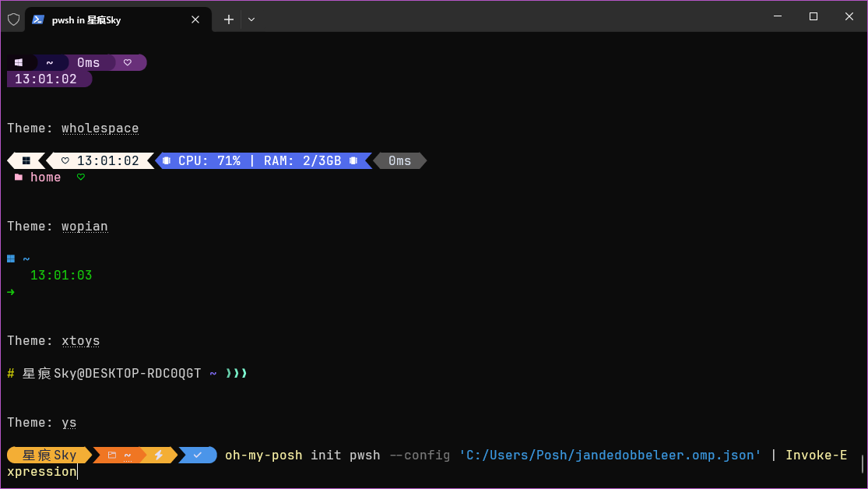Screen dimensions: 868x489
Task: Place cursor at end of 'xpression'
Action: [x=77, y=472]
